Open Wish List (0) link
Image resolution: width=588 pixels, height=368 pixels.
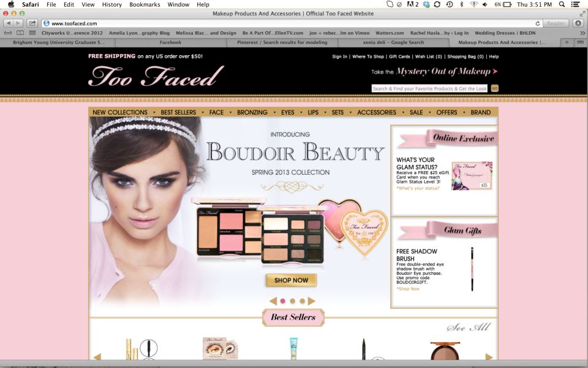(428, 56)
